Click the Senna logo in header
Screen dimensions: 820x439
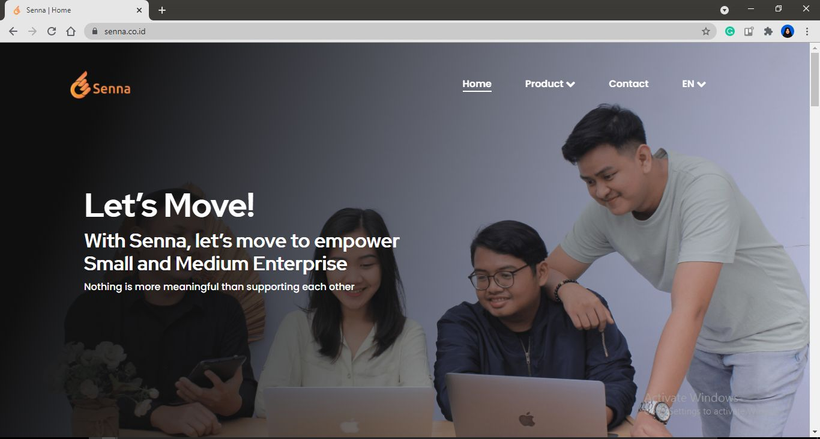(100, 85)
